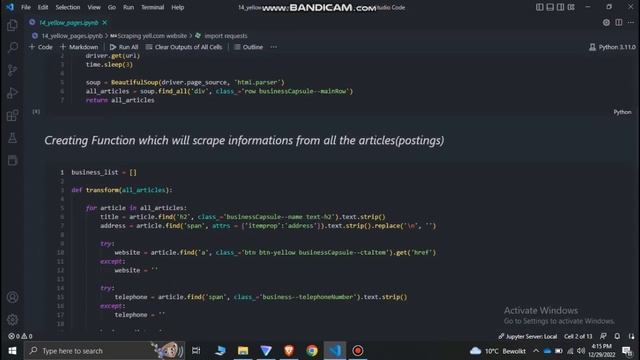640x360 pixels.
Task: Open Google Chrome from taskbar
Action: 312,351
